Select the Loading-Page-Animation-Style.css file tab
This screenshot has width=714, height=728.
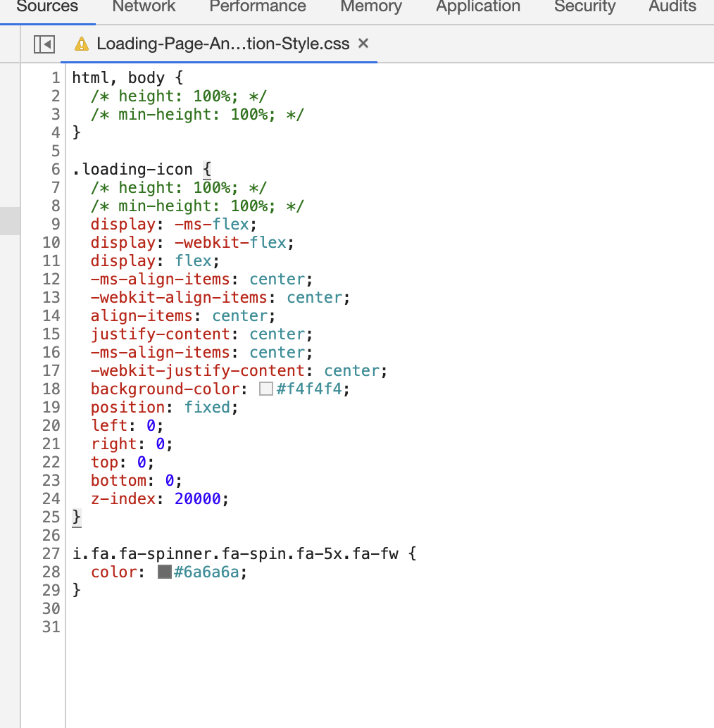223,44
